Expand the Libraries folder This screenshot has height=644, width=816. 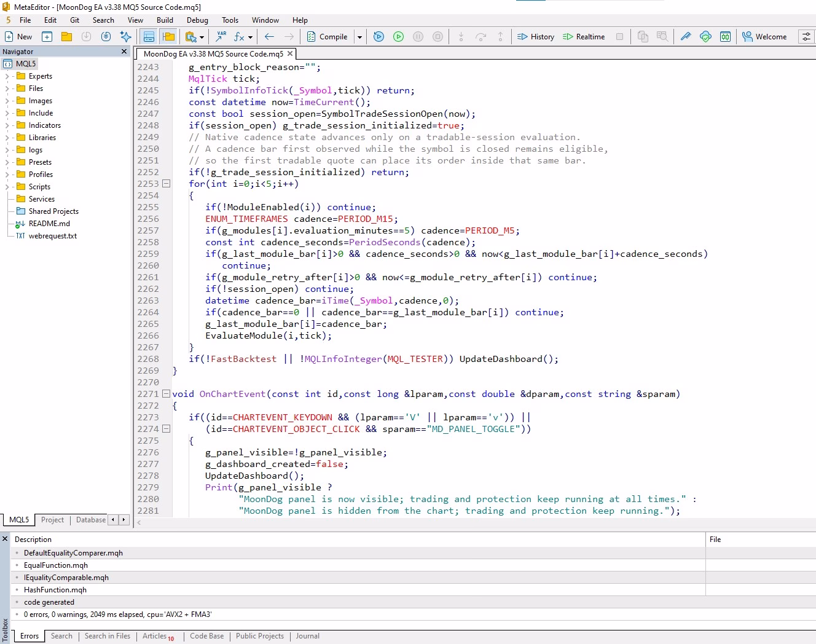point(7,138)
